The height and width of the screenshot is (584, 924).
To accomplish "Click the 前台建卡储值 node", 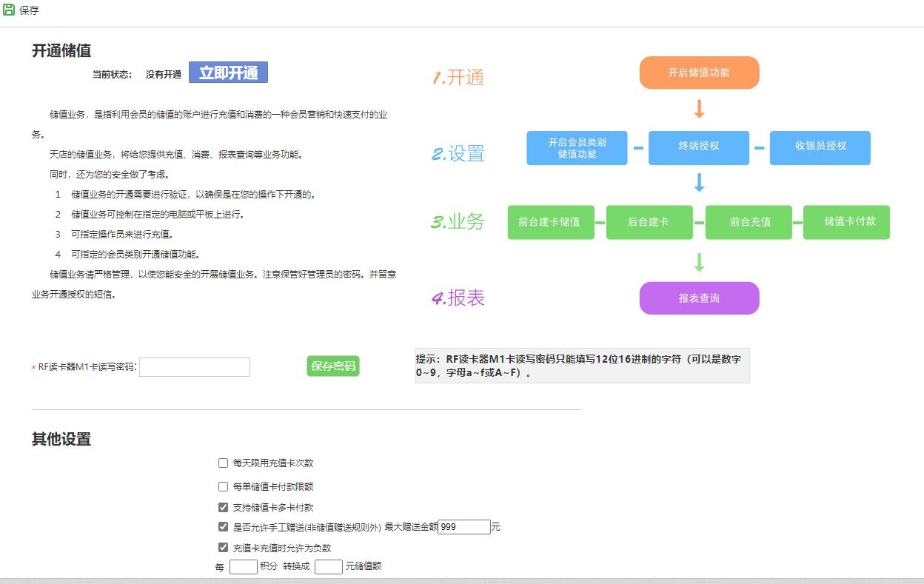I will click(x=551, y=222).
